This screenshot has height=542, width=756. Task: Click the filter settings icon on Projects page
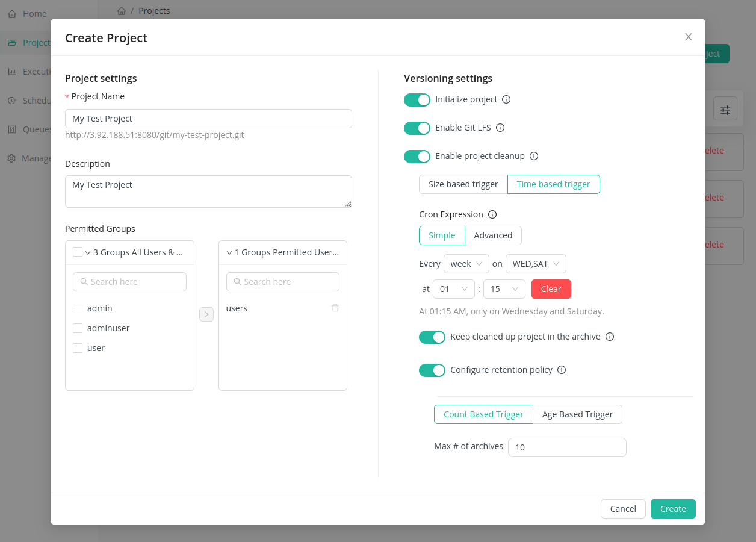[x=725, y=110]
